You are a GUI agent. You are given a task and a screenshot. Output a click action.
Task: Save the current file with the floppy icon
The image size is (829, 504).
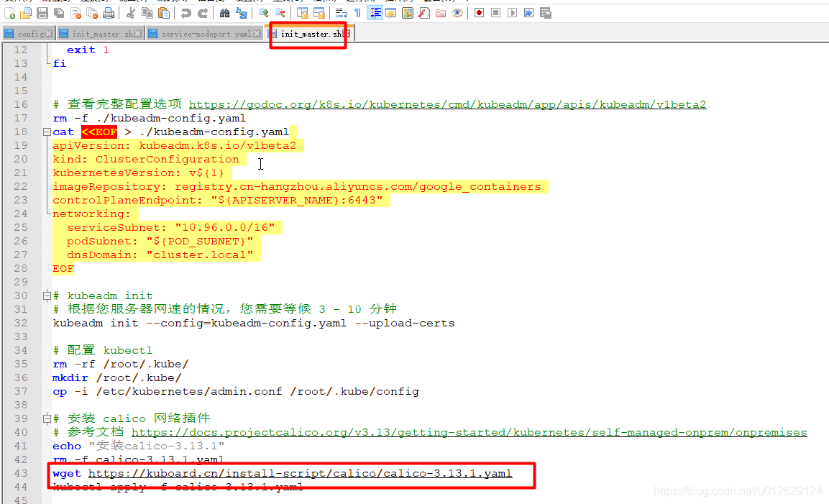pos(43,13)
